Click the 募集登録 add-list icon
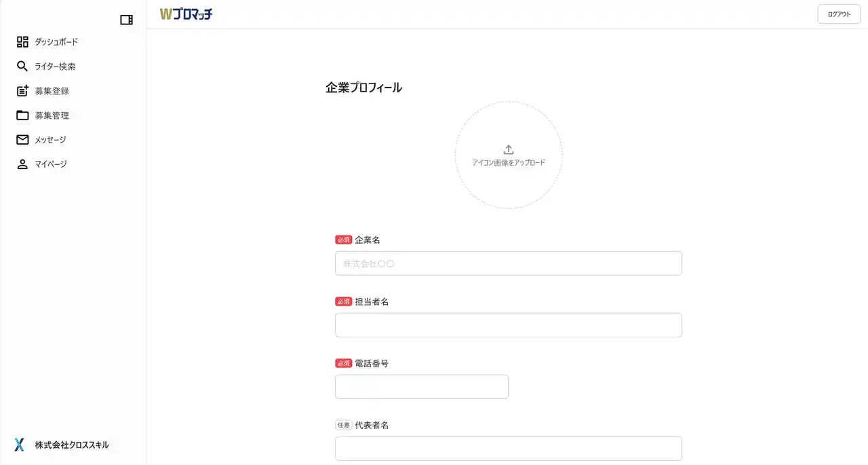Viewport: 868px width, 465px height. (22, 91)
